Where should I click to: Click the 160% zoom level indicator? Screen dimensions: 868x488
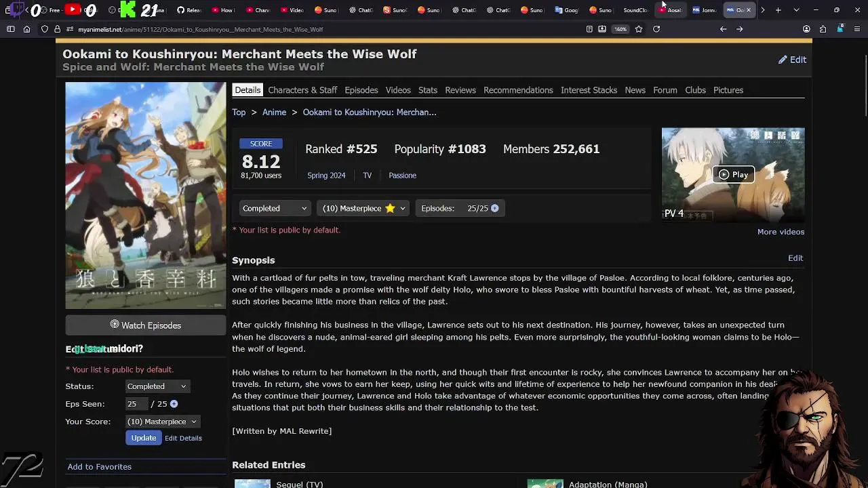pos(620,29)
